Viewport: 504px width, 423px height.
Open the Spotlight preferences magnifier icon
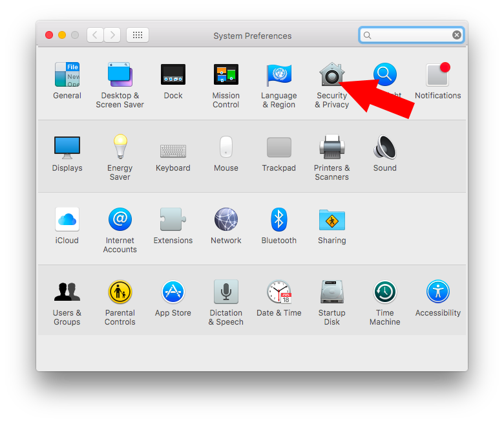coord(384,74)
